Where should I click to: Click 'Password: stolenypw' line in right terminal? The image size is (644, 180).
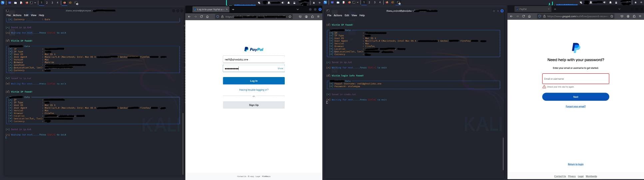[345, 86]
